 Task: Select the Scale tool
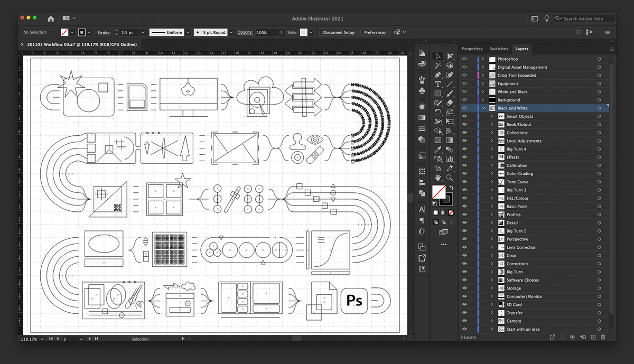[x=450, y=112]
